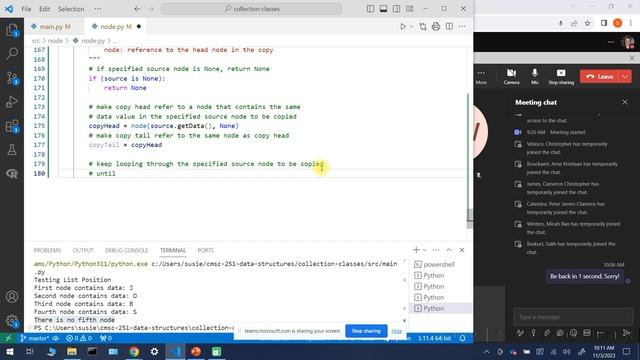
Task: Expand the new terminal launch profile dropdown
Action: tap(424, 250)
